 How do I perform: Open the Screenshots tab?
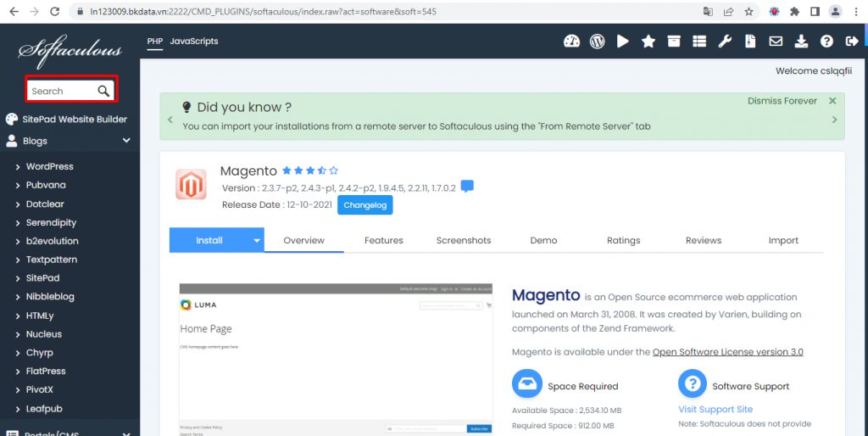(464, 240)
